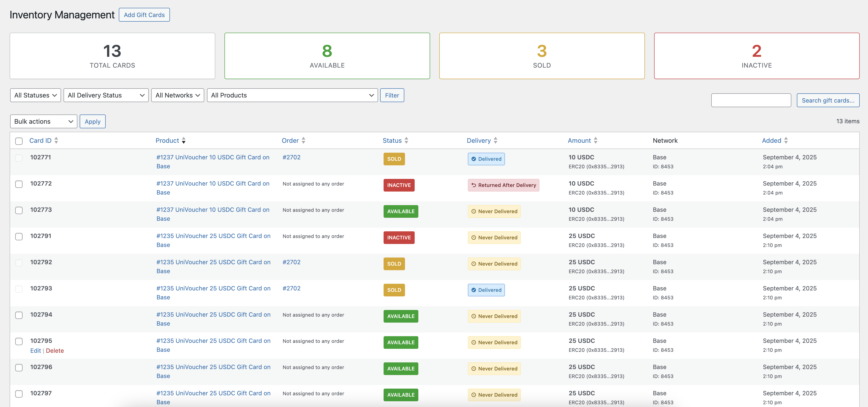Click the Amount column sort arrows
868x407 pixels.
[595, 140]
